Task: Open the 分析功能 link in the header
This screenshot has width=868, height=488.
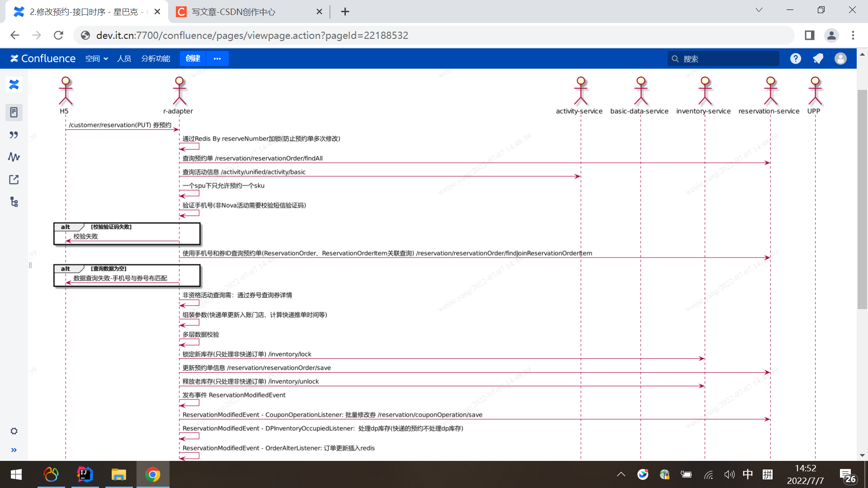Action: click(156, 59)
